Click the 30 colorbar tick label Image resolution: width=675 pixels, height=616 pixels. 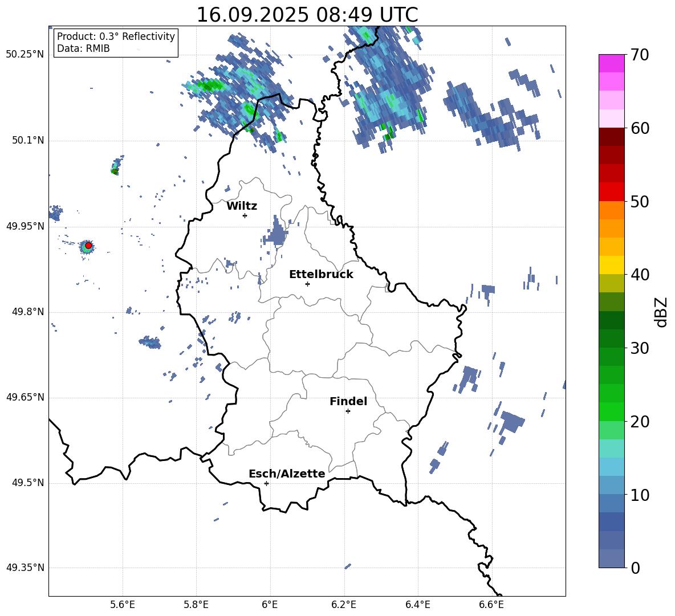point(640,348)
